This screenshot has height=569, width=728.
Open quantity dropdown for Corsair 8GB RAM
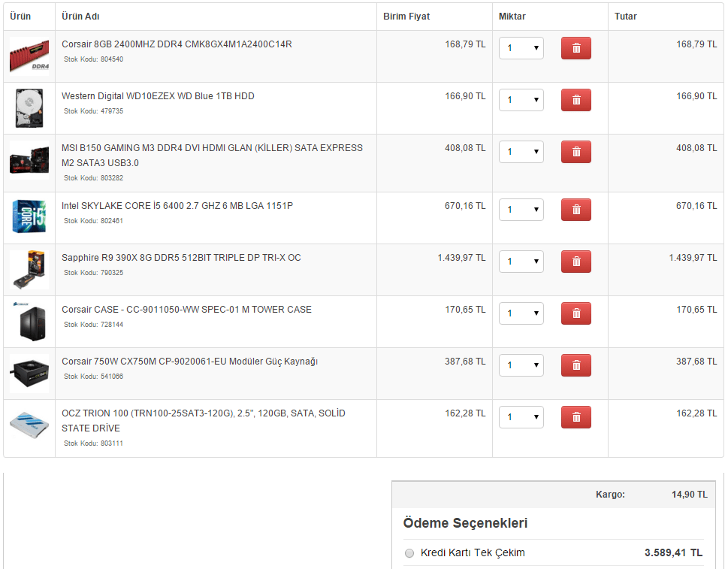point(521,48)
